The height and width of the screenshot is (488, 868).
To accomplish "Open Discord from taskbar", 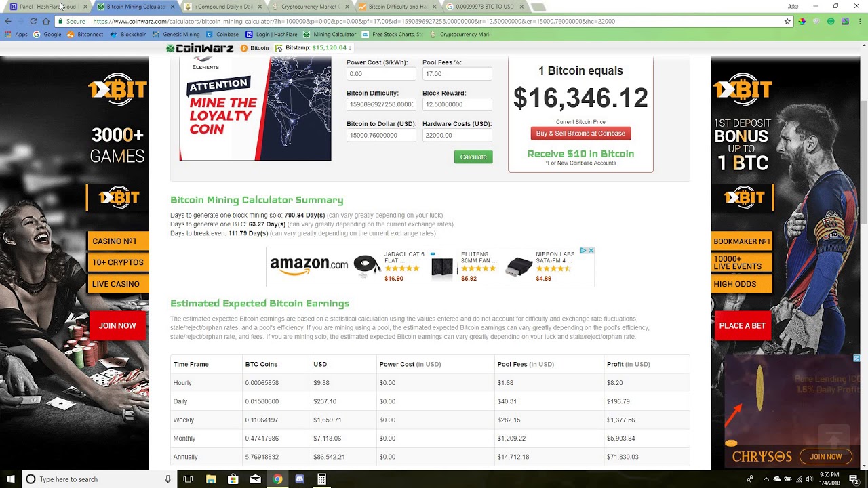I will (300, 479).
